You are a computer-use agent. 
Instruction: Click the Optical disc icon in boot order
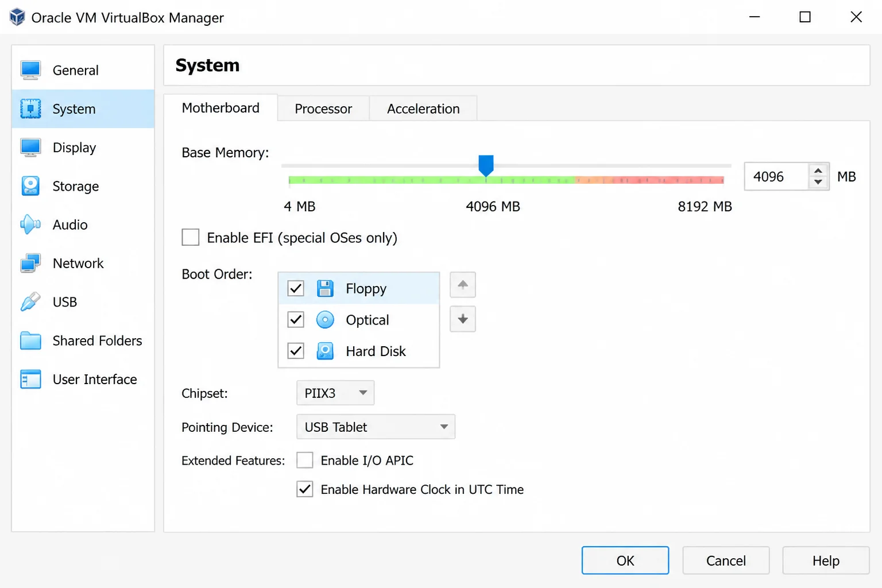[x=325, y=320]
